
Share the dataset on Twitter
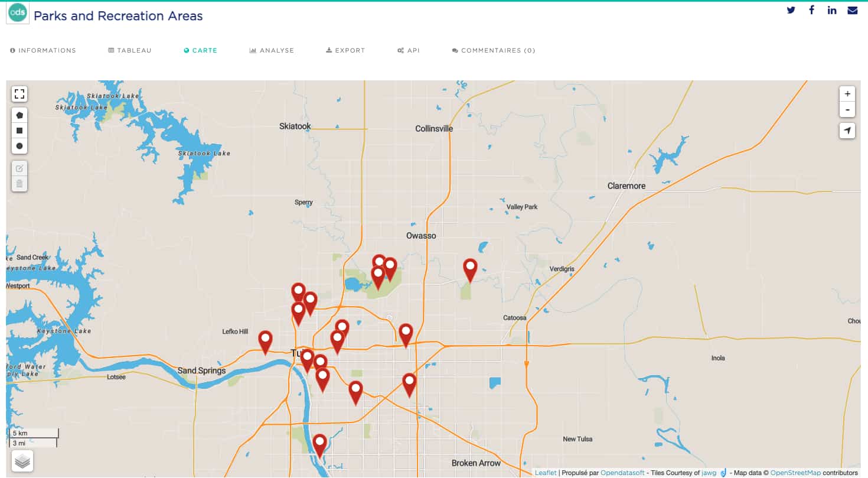pos(791,10)
